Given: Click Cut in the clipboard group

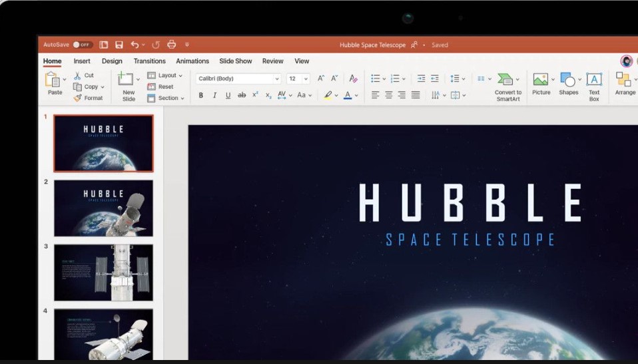Looking at the screenshot, I should (84, 75).
